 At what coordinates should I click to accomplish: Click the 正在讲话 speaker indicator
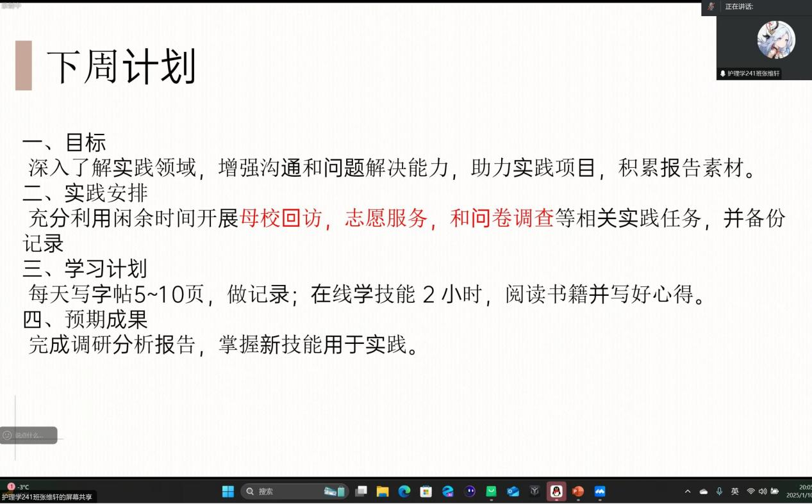pyautogui.click(x=738, y=6)
